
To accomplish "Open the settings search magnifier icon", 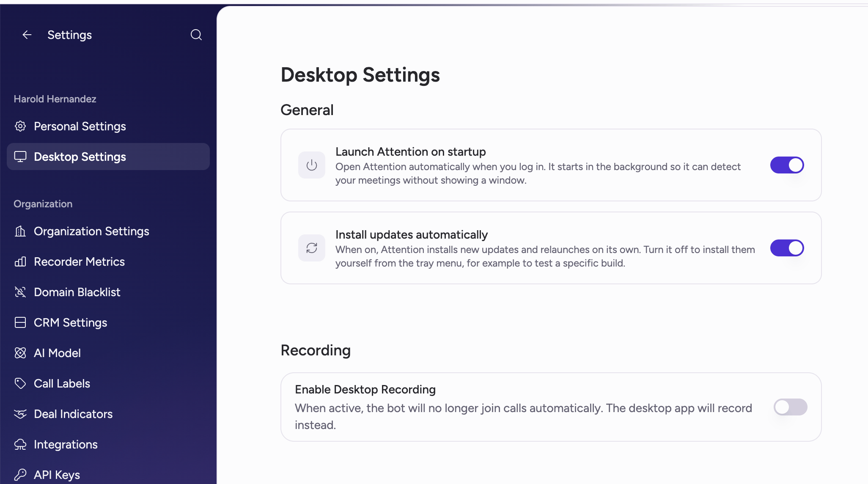I will tap(196, 35).
